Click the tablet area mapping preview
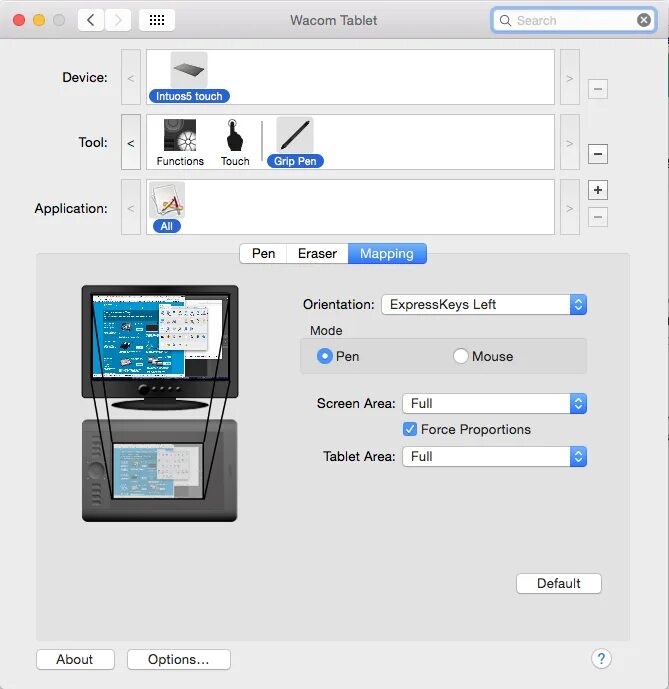Image resolution: width=669 pixels, height=689 pixels. tap(158, 471)
